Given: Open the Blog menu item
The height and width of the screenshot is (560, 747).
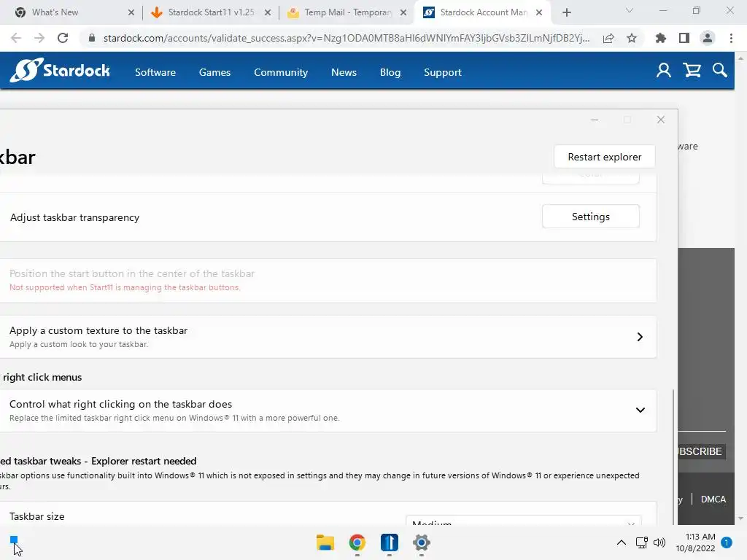Looking at the screenshot, I should point(390,72).
